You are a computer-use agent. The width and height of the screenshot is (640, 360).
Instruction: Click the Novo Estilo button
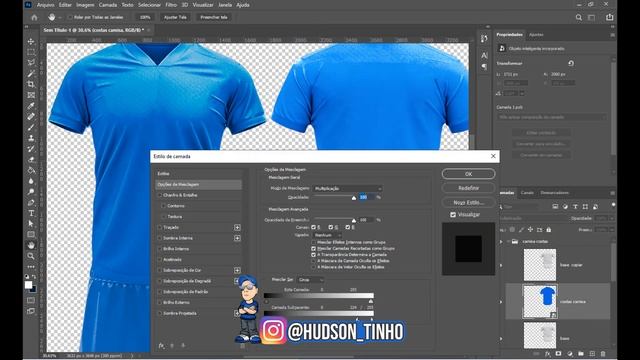469,202
